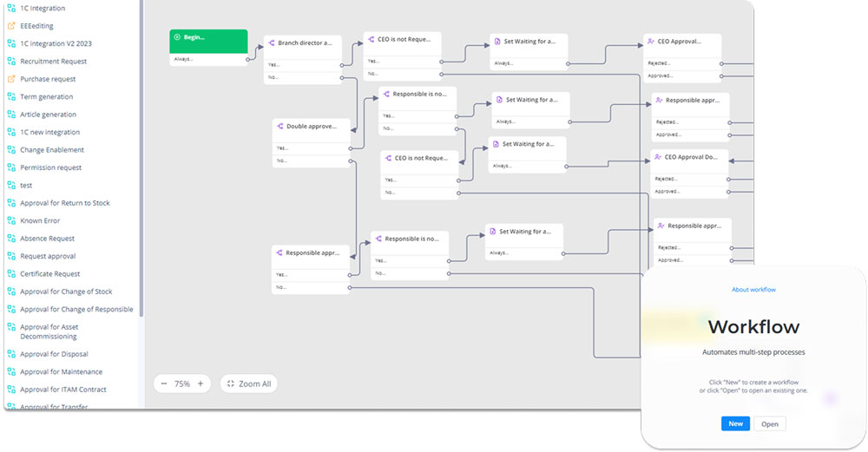Viewport: 868px width, 452px height.
Task: Select Permission request in the workflow list
Action: (50, 167)
